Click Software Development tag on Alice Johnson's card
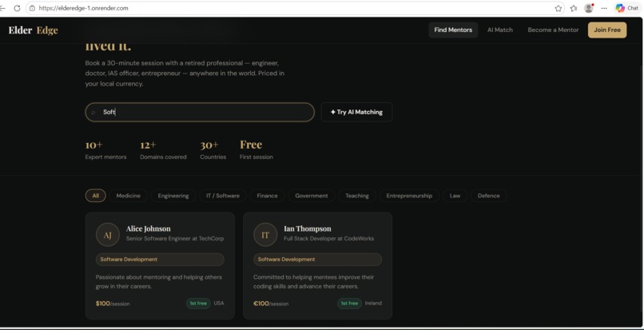Screen dimensions: 644x330 [x=160, y=260]
